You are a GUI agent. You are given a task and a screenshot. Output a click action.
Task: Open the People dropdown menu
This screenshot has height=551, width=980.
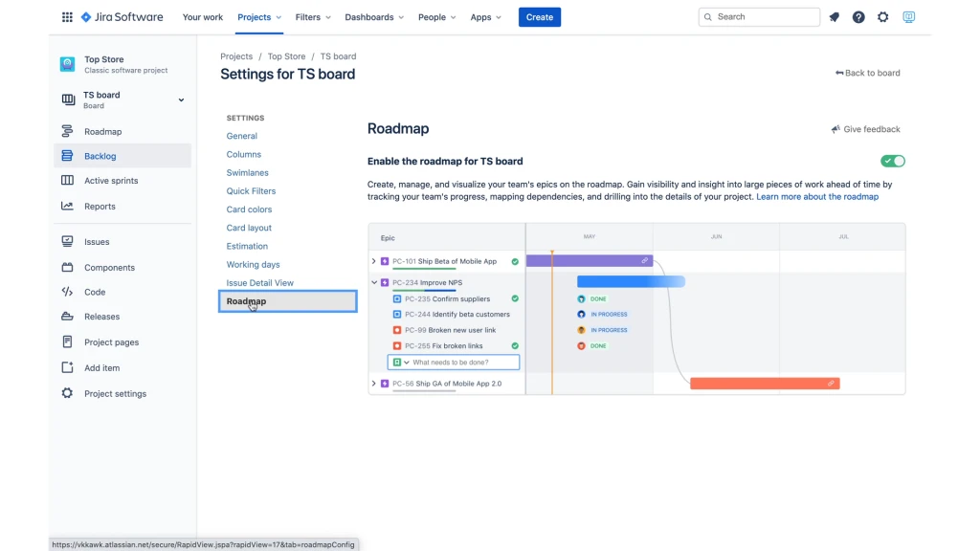pos(436,17)
